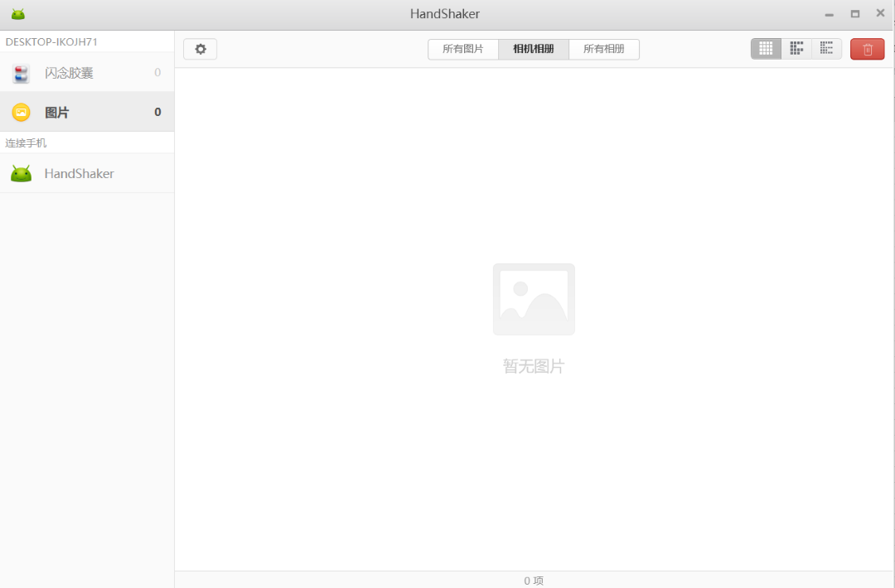Select the large grid view icon

tap(766, 48)
